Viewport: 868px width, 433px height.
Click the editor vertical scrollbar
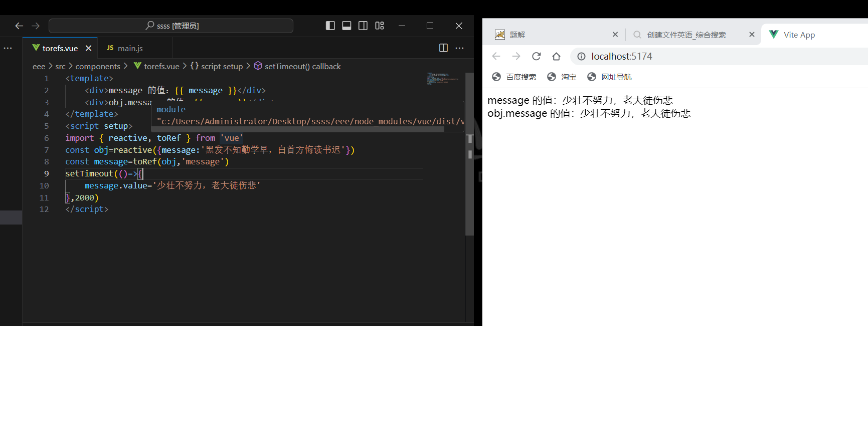(469, 154)
